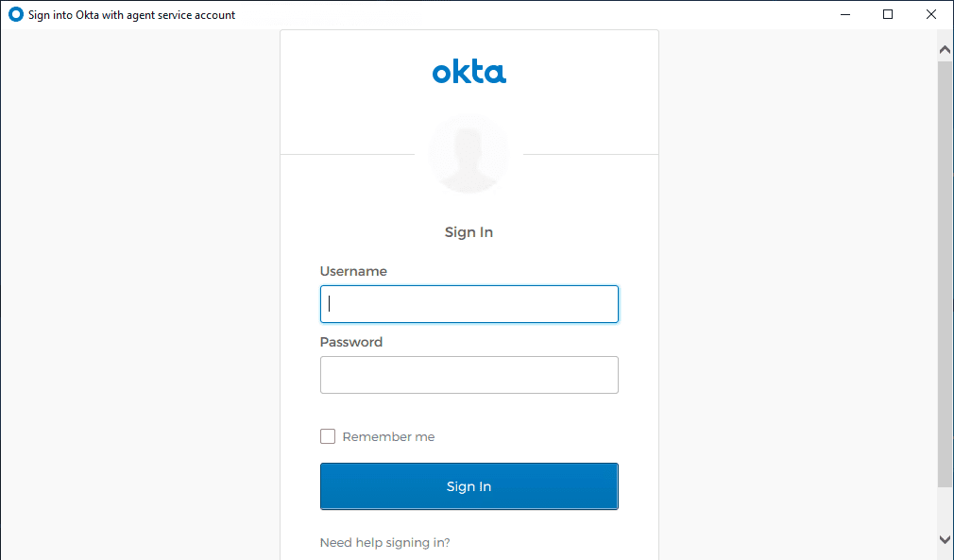954x560 pixels.
Task: Click the vertical scrollbar thumb
Action: point(945,274)
